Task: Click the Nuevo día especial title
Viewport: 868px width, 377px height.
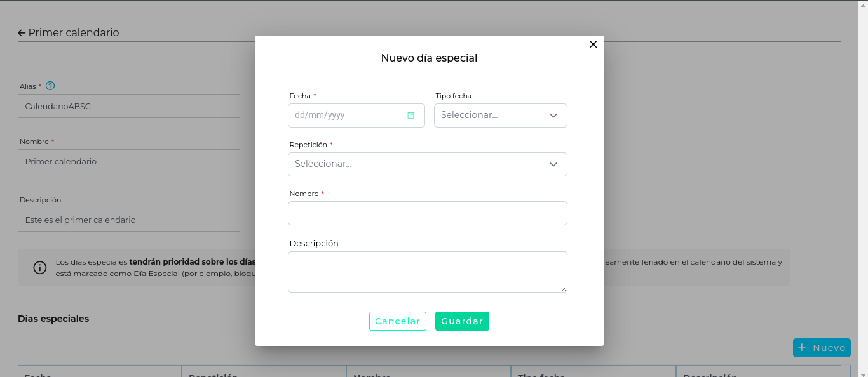Action: pos(429,58)
